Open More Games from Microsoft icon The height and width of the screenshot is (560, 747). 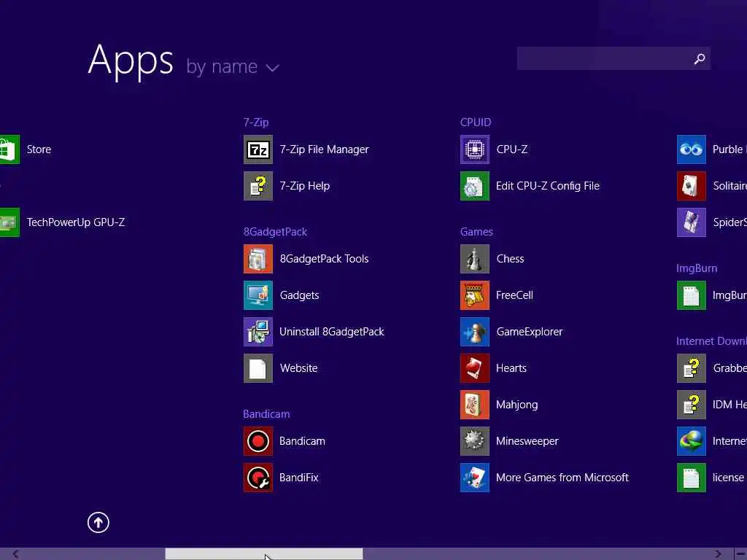475,478
